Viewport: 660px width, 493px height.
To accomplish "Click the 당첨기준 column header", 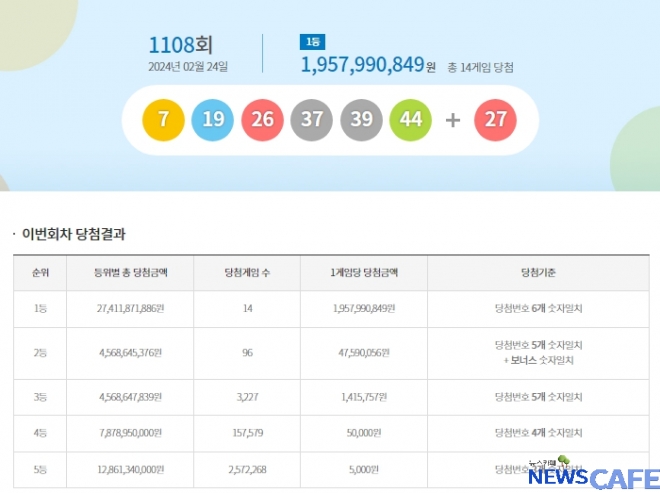I will [538, 272].
